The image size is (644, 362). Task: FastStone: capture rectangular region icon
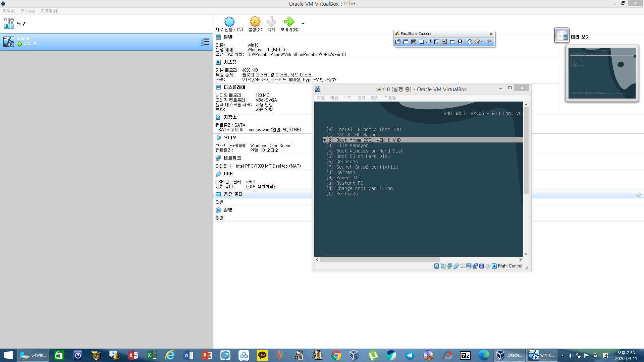pos(421,42)
